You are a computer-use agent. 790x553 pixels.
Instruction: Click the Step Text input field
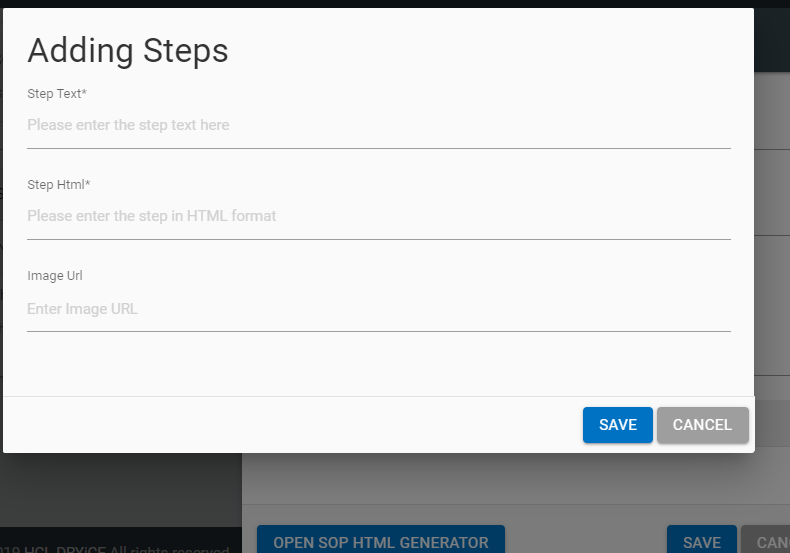[378, 126]
